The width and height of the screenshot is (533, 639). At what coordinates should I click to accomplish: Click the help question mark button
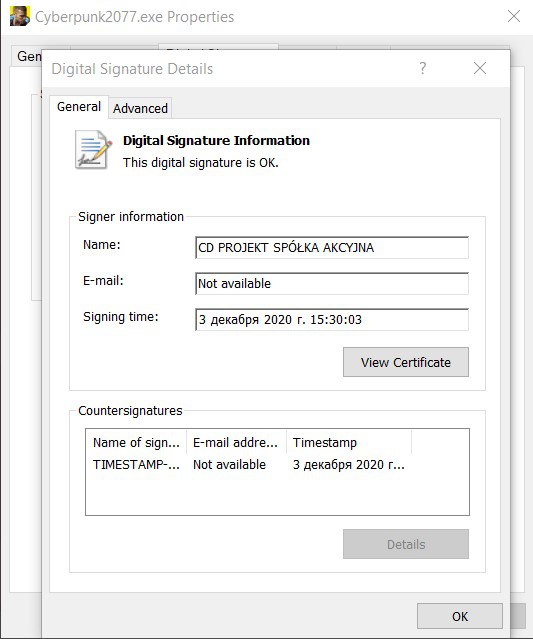[x=423, y=68]
